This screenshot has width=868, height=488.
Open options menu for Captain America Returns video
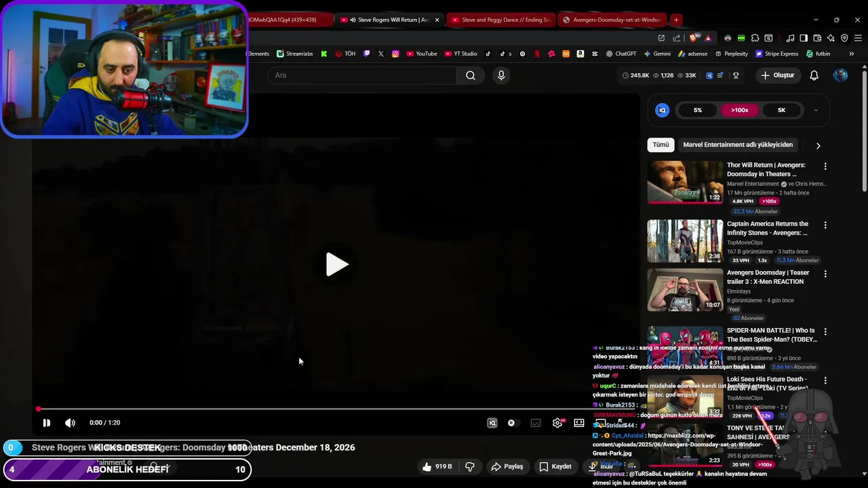pyautogui.click(x=825, y=225)
